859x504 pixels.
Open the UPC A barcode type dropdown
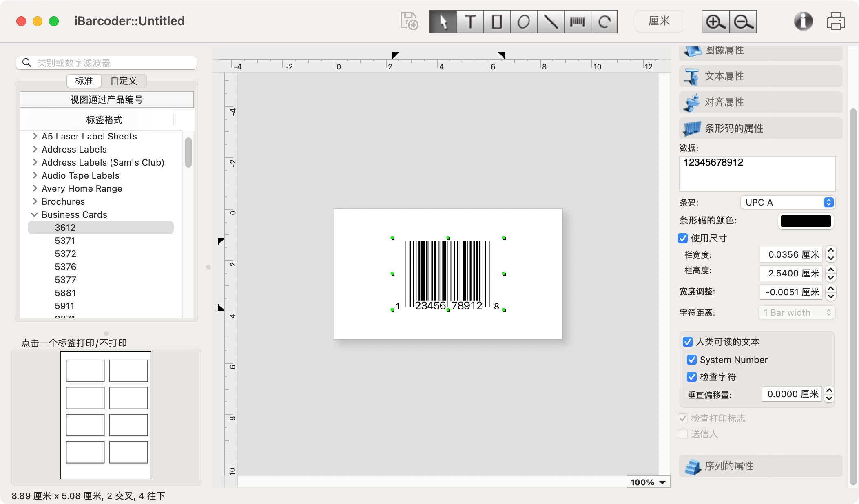click(x=787, y=202)
